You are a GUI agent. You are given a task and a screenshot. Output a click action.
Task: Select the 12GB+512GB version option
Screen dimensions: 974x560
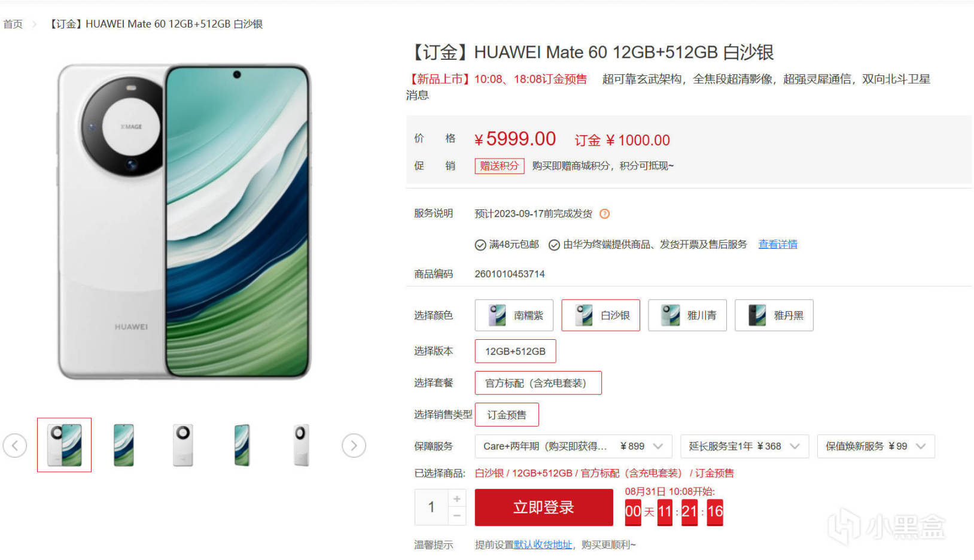[515, 351]
